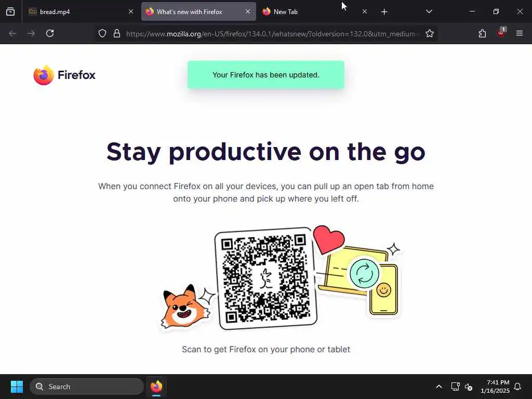Switch to the bread.mp4 tab

82,11
